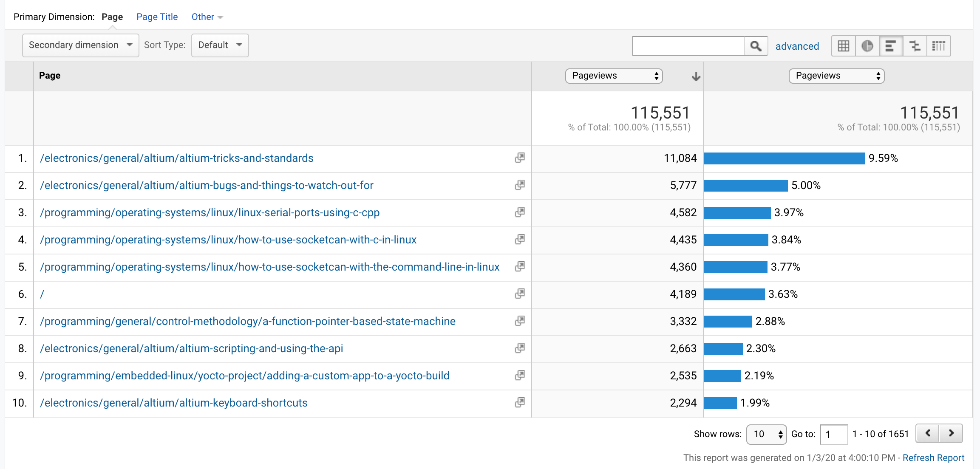The width and height of the screenshot is (980, 469).
Task: Select the performance bar view icon
Action: pos(891,46)
